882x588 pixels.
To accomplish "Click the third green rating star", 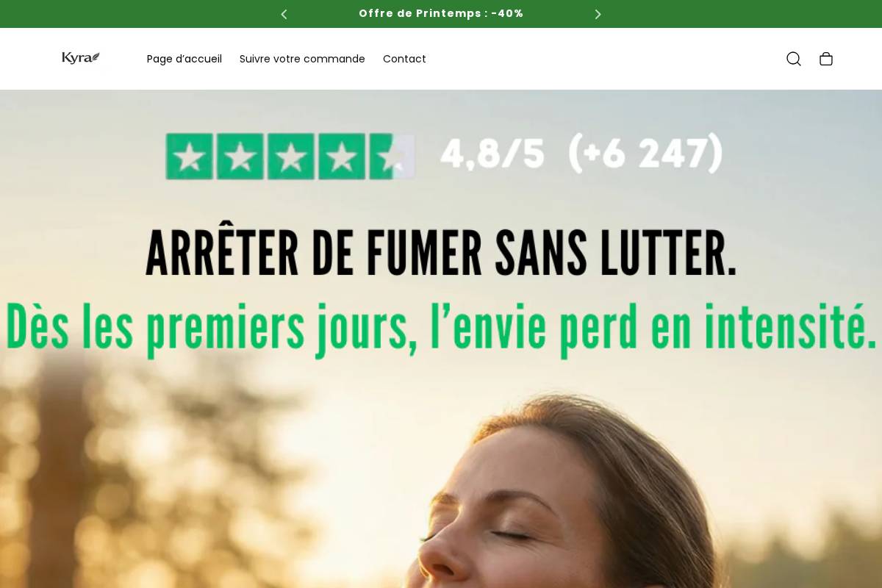I will [x=291, y=157].
